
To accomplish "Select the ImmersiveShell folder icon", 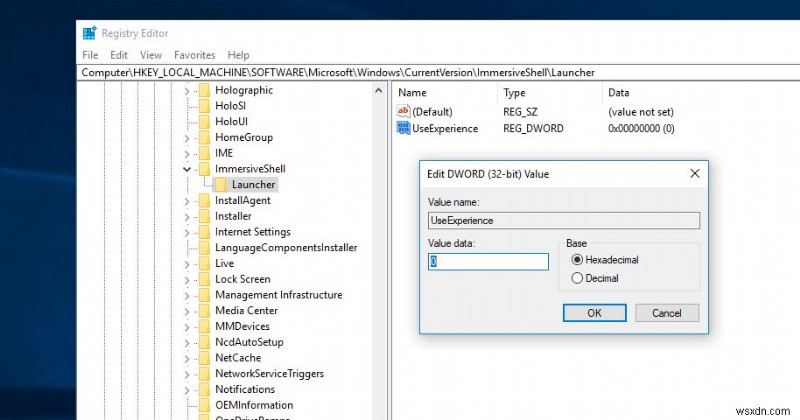I will tap(204, 169).
